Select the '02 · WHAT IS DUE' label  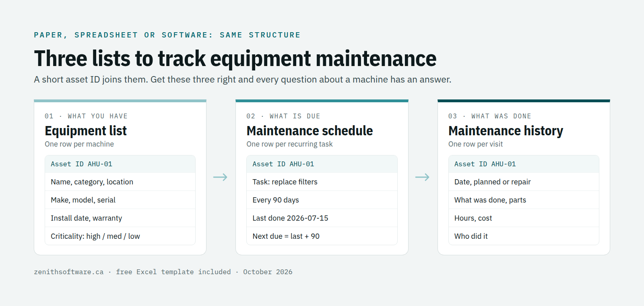click(x=283, y=116)
